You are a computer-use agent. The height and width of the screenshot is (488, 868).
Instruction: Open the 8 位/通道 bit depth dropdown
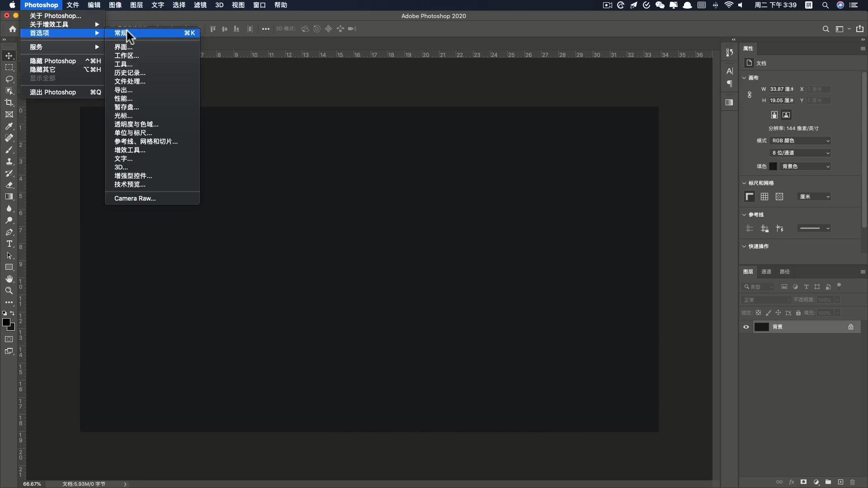click(801, 153)
